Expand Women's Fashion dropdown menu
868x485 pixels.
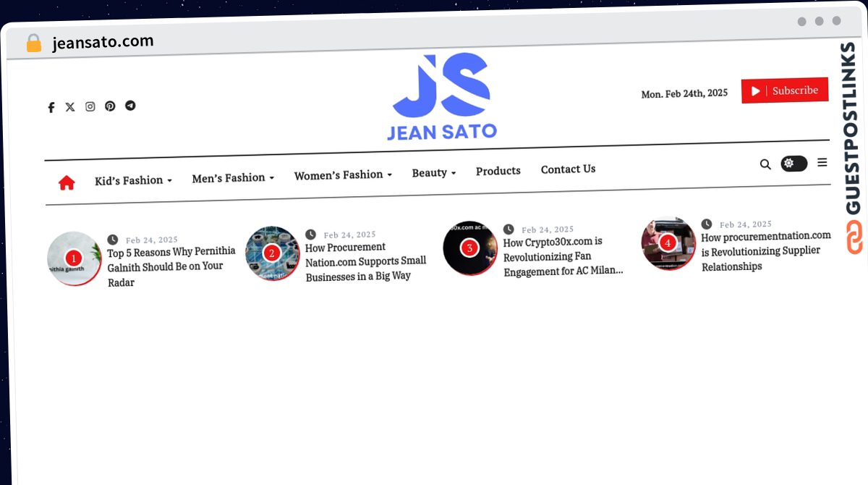pos(343,174)
